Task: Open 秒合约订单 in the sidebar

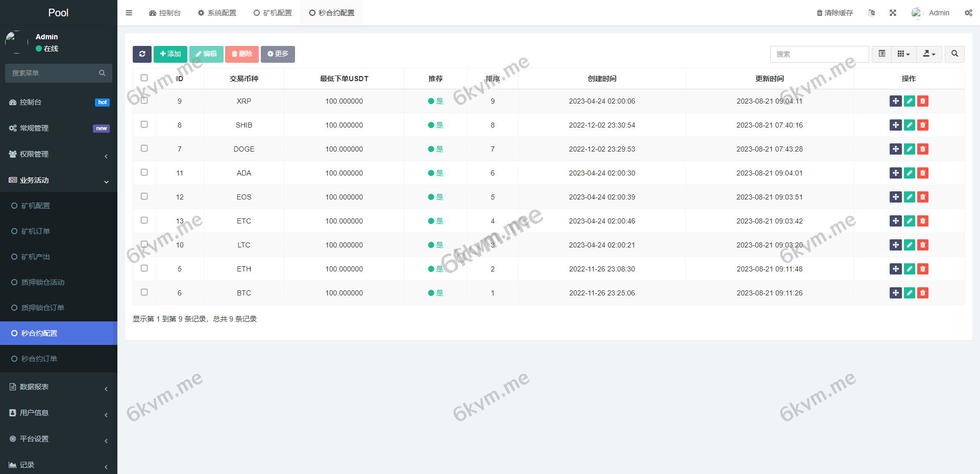Action: (x=39, y=359)
